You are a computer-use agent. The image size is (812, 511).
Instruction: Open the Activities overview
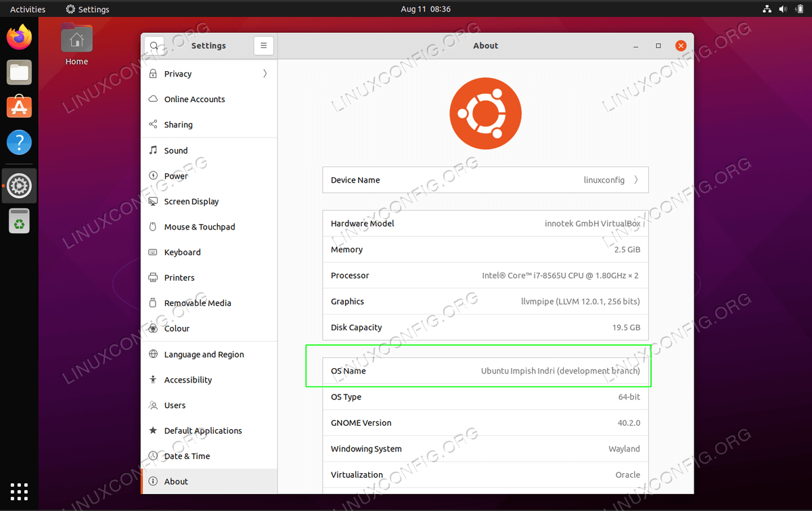(x=28, y=9)
